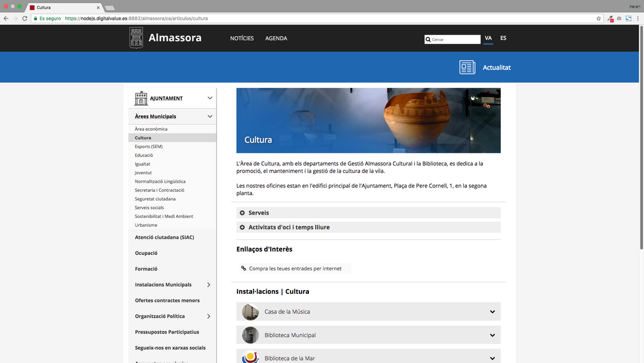The width and height of the screenshot is (644, 363).
Task: Open the Esports (SEM) sidebar link
Action: [148, 146]
